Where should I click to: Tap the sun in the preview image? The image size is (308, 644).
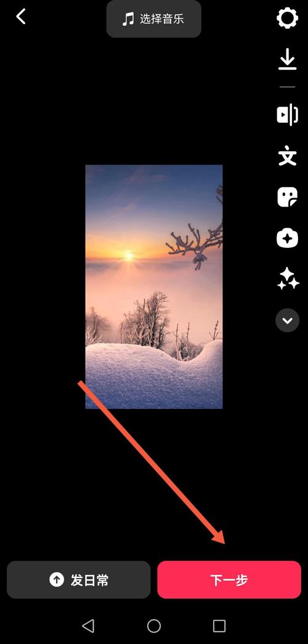pyautogui.click(x=129, y=255)
